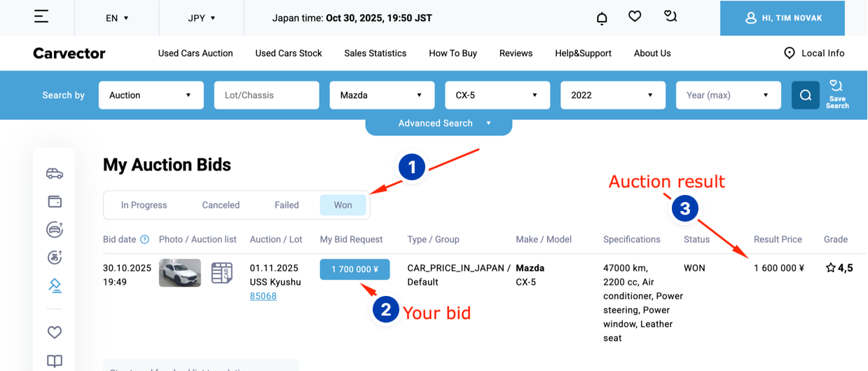Click the 1 700 000 ¥ bid button
868x371 pixels.
pos(355,269)
